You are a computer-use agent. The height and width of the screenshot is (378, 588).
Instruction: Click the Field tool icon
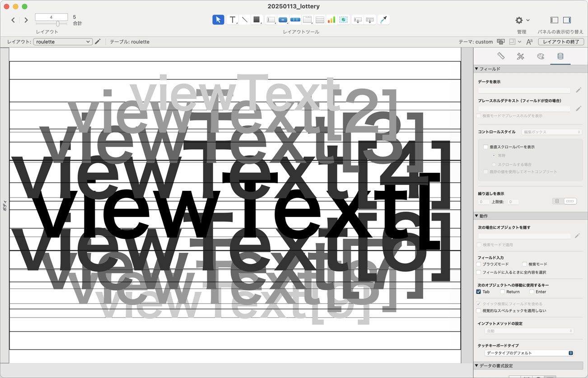358,19
